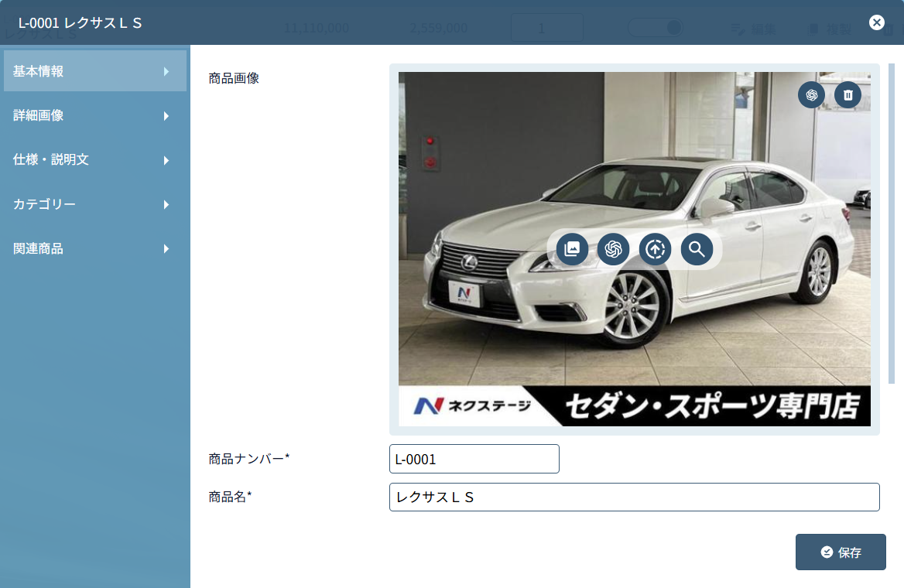This screenshot has width=904, height=588.
Task: Click the vertical scrollbar beside product image
Action: click(x=892, y=224)
